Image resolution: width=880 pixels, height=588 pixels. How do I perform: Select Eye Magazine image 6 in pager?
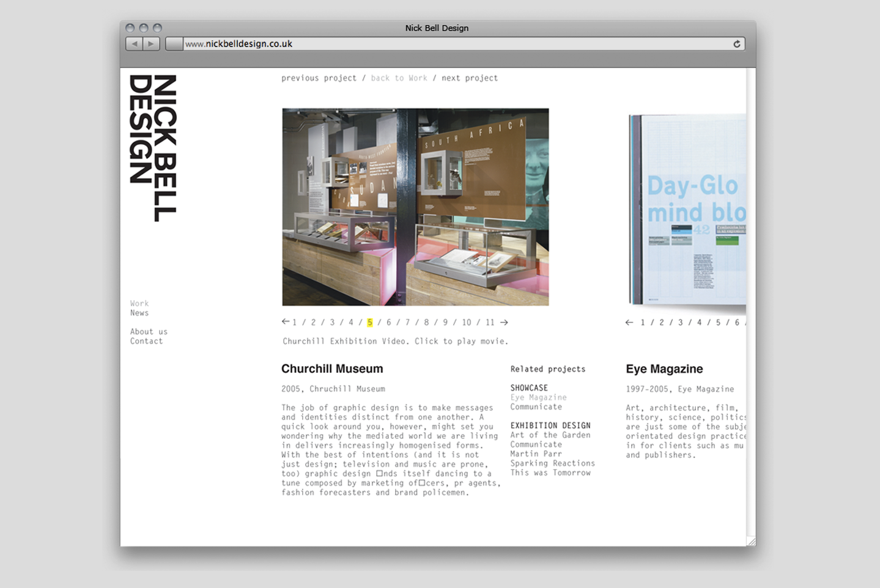tap(737, 322)
